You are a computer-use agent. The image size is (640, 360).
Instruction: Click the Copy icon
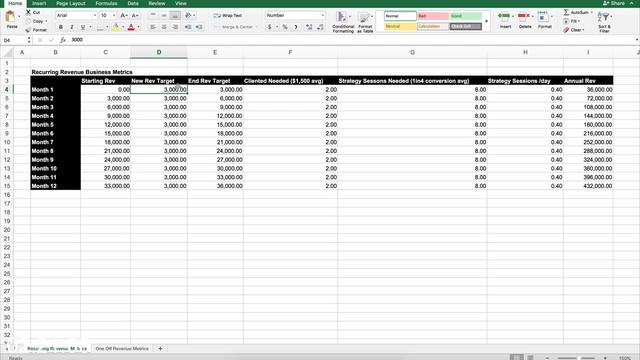[28, 21]
